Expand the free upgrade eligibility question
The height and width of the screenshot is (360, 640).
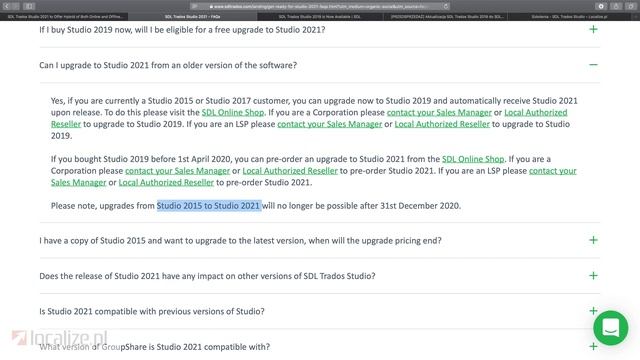(x=593, y=29)
